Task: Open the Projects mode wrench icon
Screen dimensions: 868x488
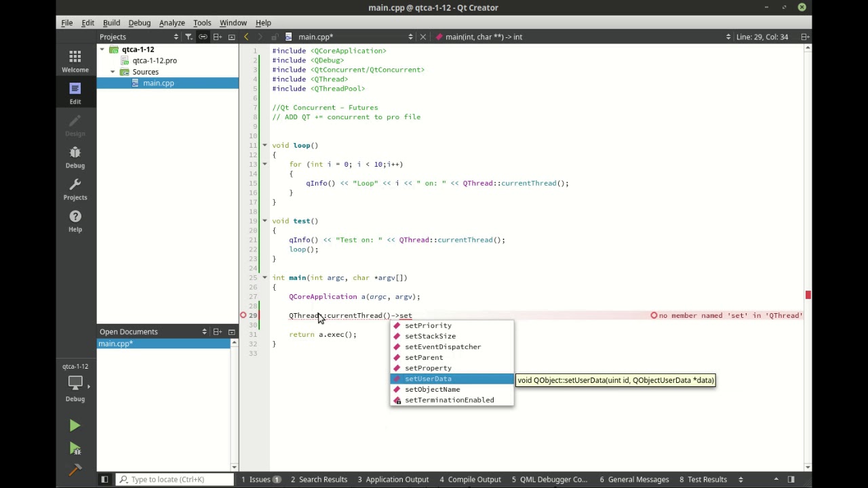Action: tap(75, 189)
